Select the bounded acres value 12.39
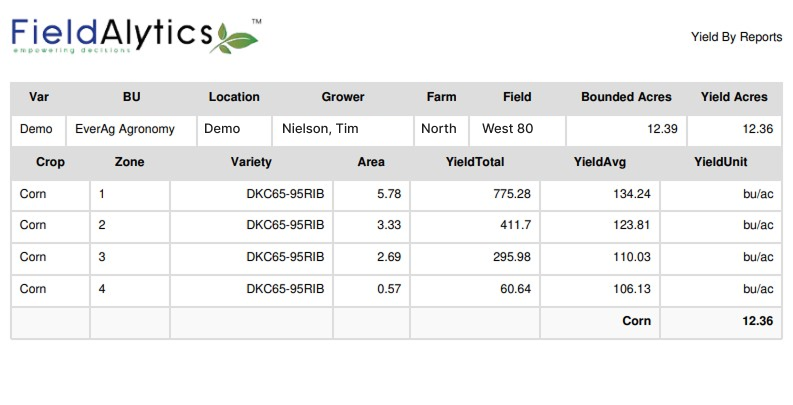 point(662,129)
